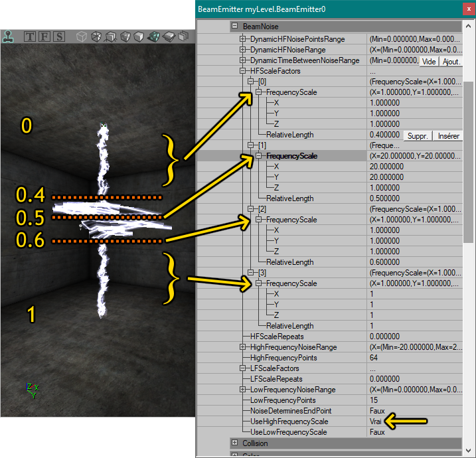476x458 pixels.
Task: Switch viewport to Front view (F)
Action: (44, 37)
